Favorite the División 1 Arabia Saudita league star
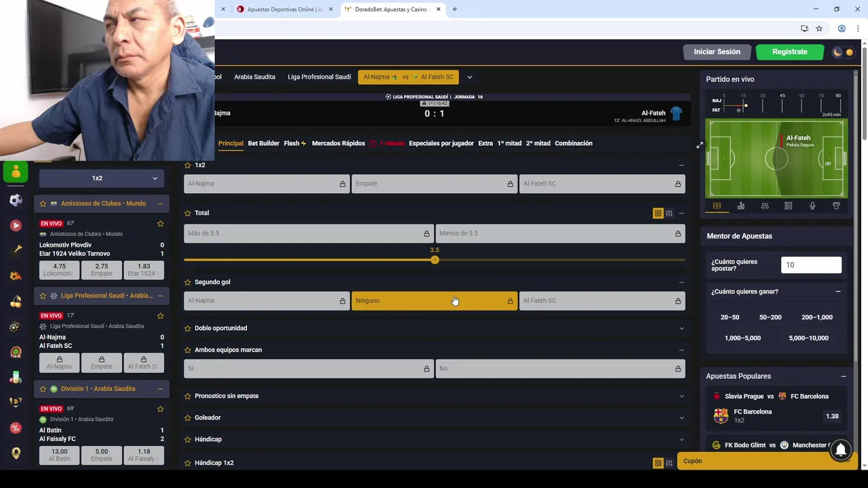 pyautogui.click(x=43, y=389)
